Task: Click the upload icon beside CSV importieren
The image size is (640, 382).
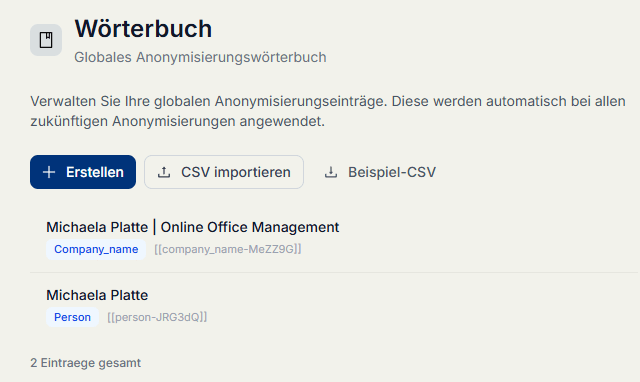Action: coord(164,172)
